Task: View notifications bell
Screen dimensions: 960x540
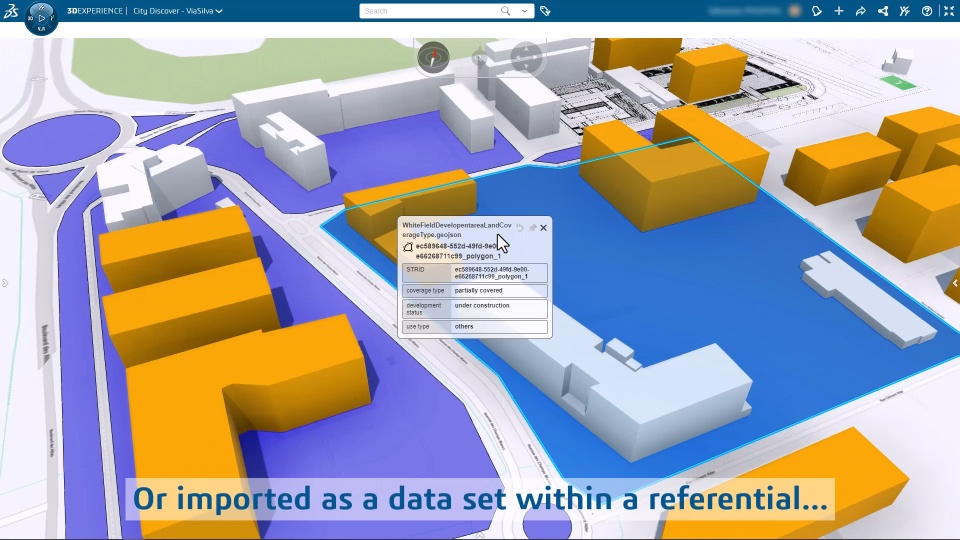Action: click(x=817, y=11)
